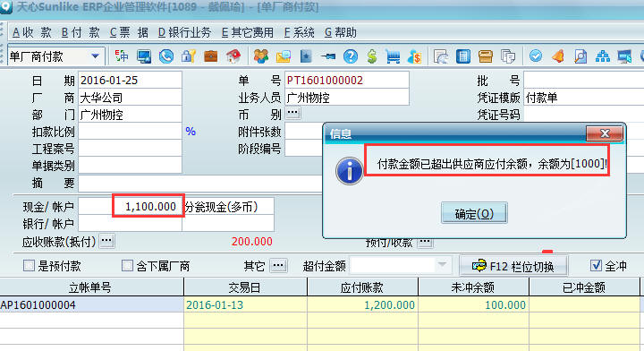Viewport: 644px width, 351px height.
Task: Enable the 是预付款 checkbox
Action: click(29, 266)
